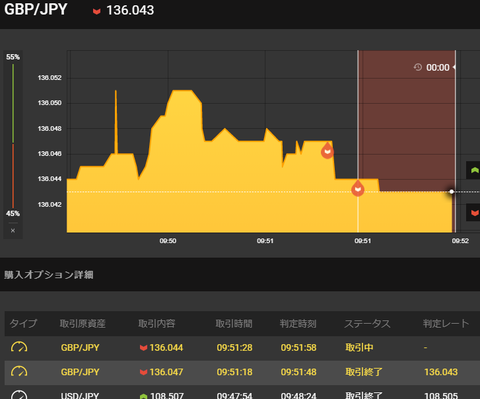480x399 pixels.
Task: Click the current price dot on chart
Action: (451, 192)
